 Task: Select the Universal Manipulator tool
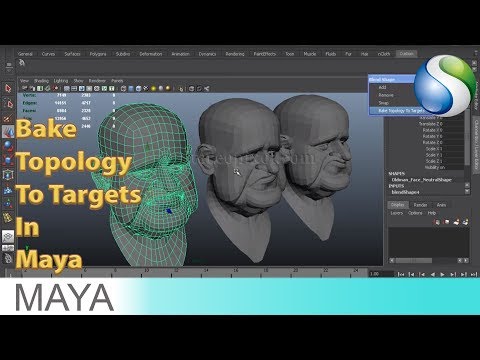8,175
